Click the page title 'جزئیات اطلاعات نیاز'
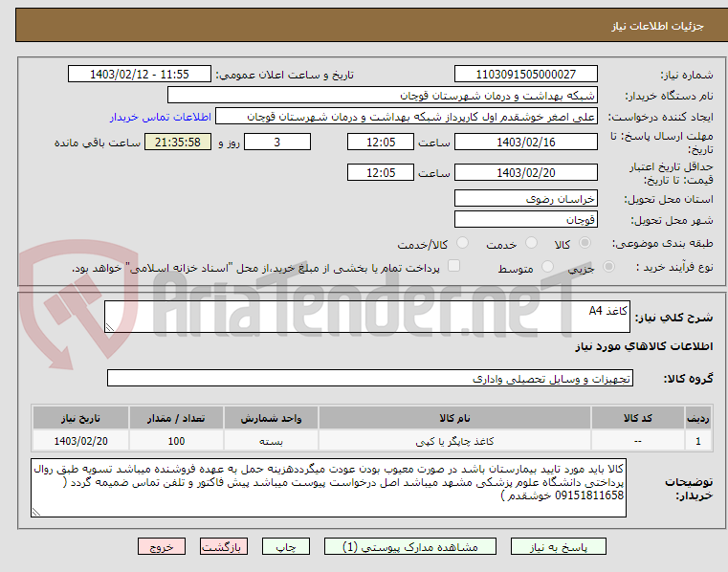This screenshot has height=572, width=728. 657,26
